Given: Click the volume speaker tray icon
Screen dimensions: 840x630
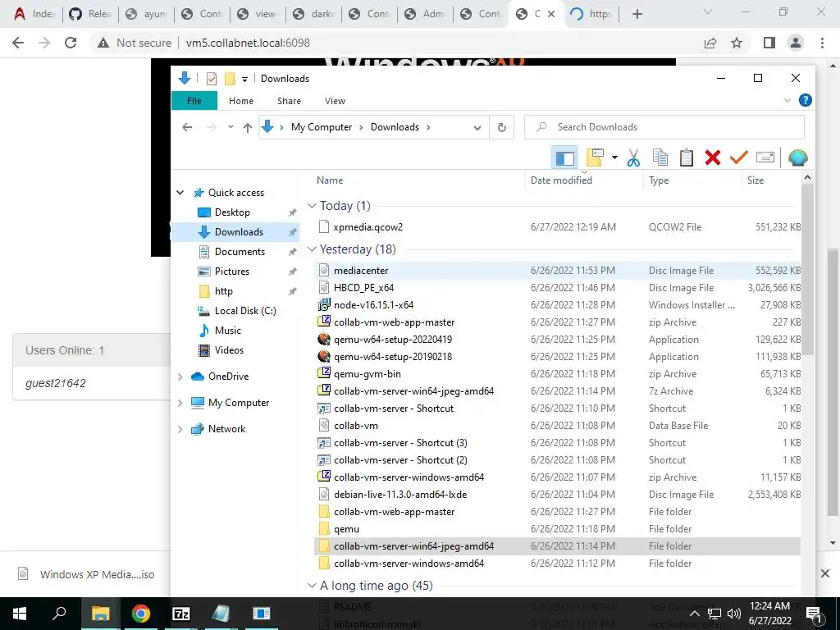Looking at the screenshot, I should pos(734,614).
